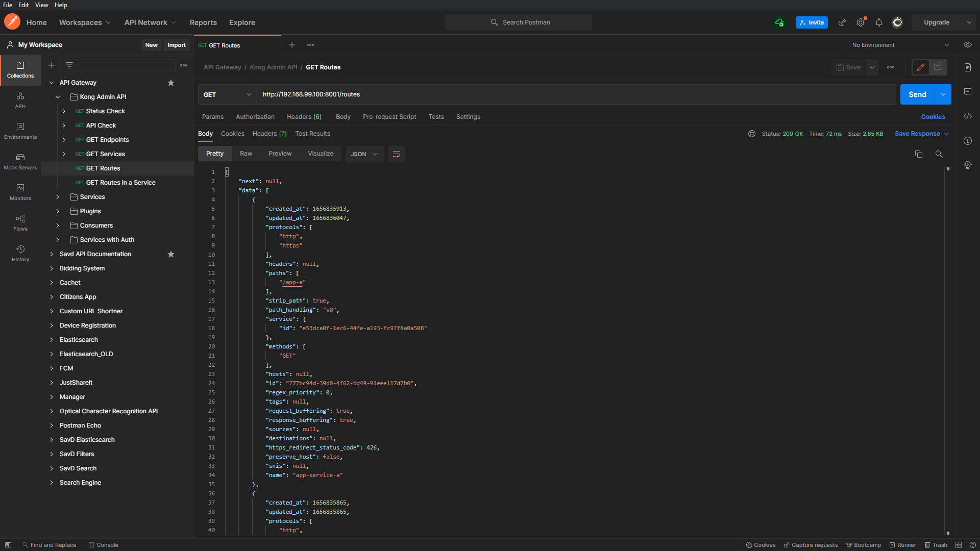Viewport: 980px width, 551px height.
Task: Click the Save Response link
Action: click(x=917, y=134)
